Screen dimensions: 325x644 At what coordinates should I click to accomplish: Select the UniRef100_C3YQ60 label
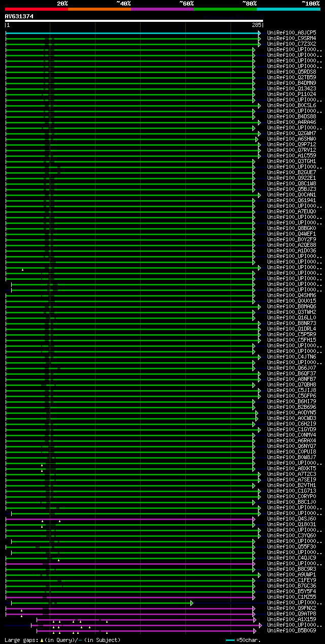pos(291,535)
